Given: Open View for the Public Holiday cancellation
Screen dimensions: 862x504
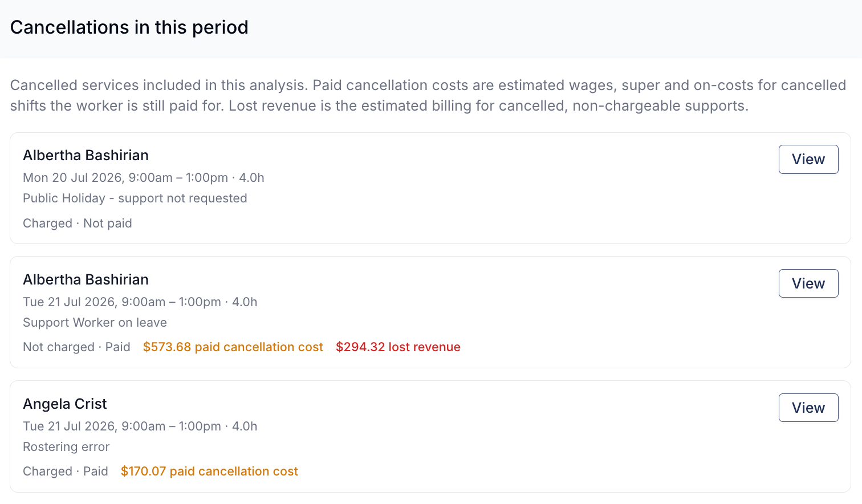Looking at the screenshot, I should [808, 159].
